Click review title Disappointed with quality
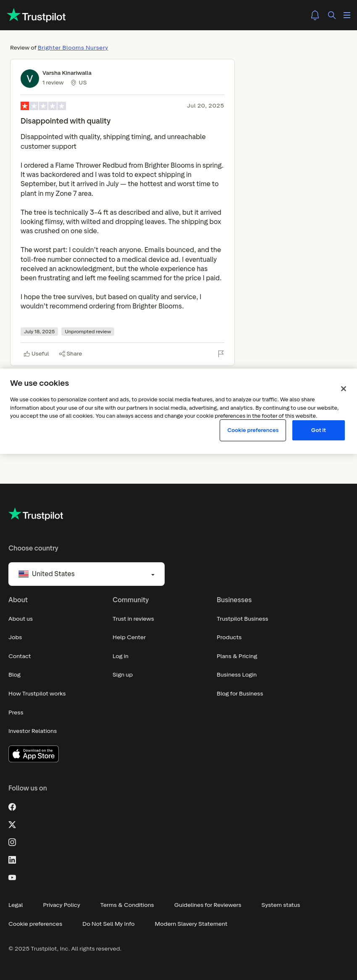The width and height of the screenshot is (357, 980). click(x=66, y=121)
